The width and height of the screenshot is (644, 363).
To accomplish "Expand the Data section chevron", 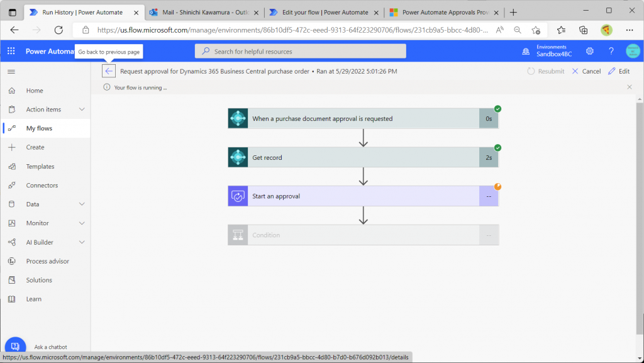I will 82,204.
